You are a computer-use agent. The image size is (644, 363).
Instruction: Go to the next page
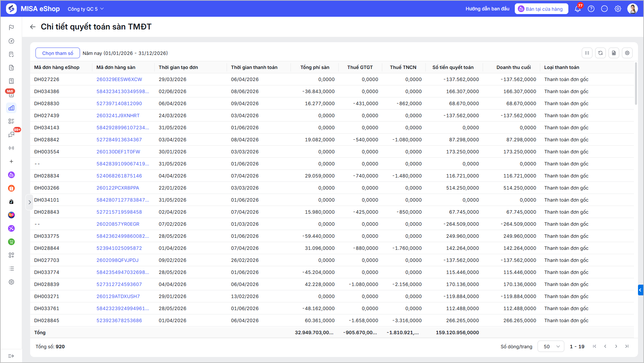616,347
